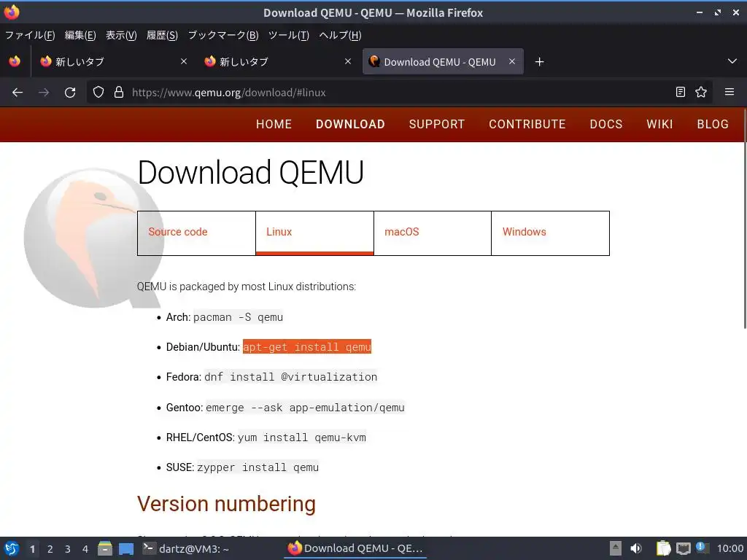
Task: Click the pacman -S qemu command text
Action: [239, 317]
